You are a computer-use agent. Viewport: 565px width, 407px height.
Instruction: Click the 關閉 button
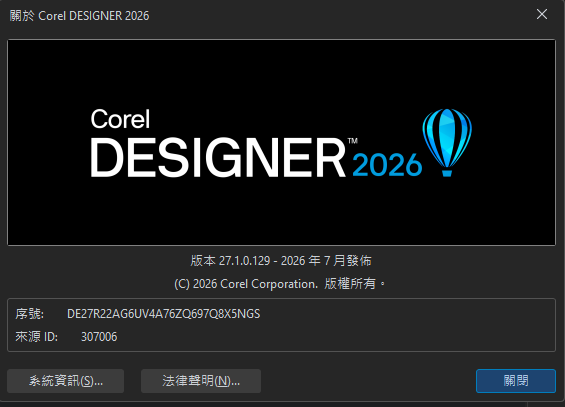click(x=516, y=381)
